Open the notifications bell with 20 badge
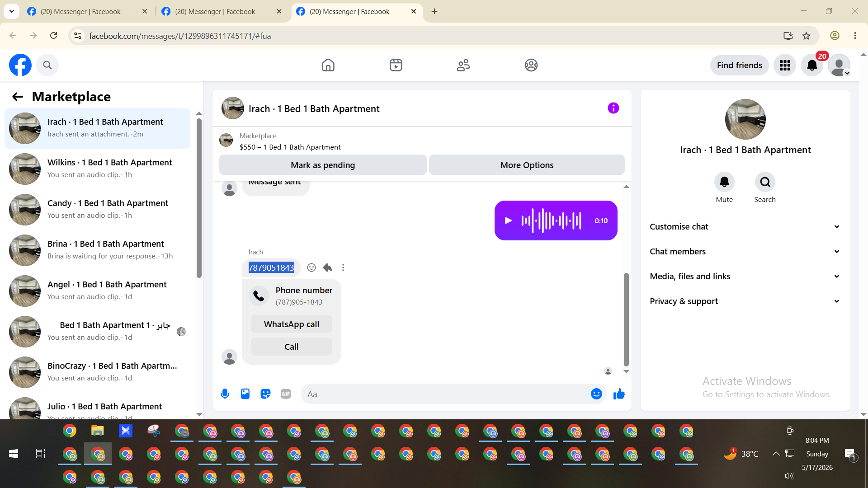This screenshot has height=488, width=868. pos(812,66)
